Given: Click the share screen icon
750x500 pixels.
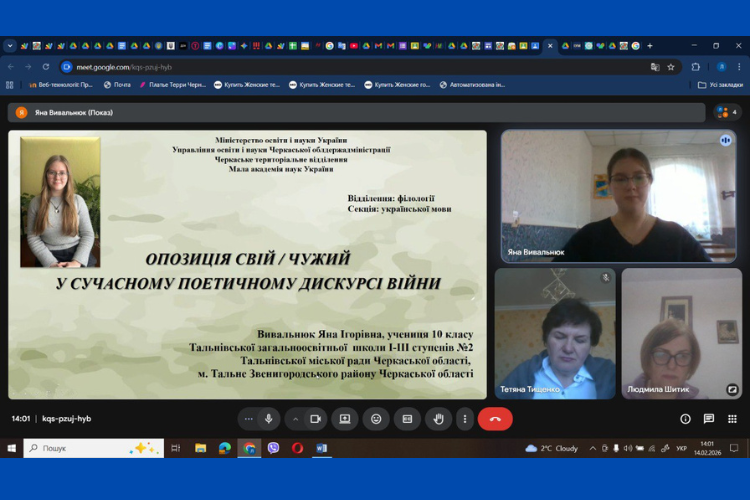Looking at the screenshot, I should 345,419.
